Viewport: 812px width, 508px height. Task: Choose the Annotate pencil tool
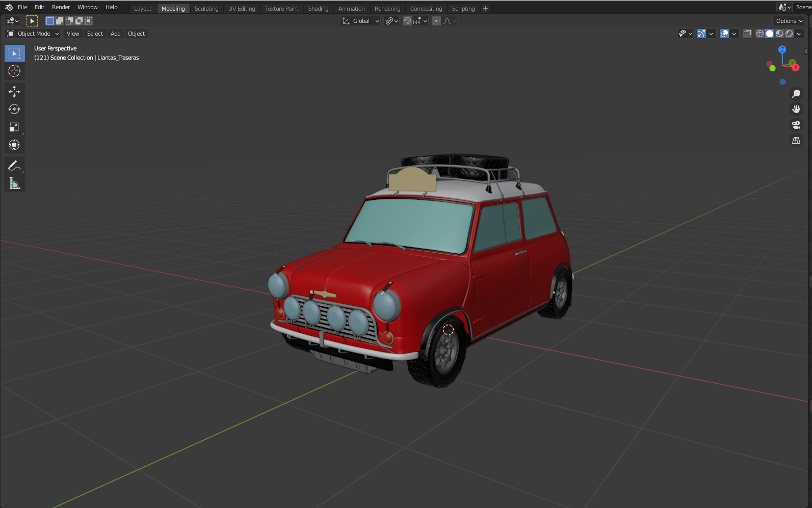(14, 166)
